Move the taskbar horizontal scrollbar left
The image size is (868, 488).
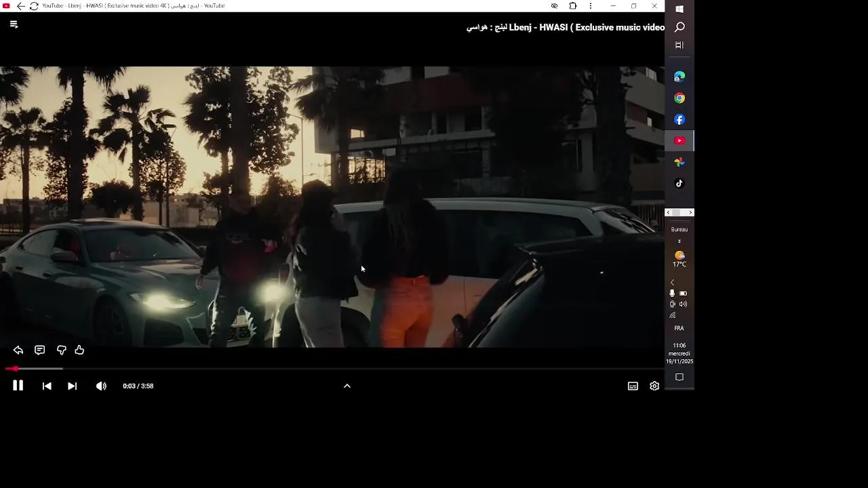[x=669, y=213]
